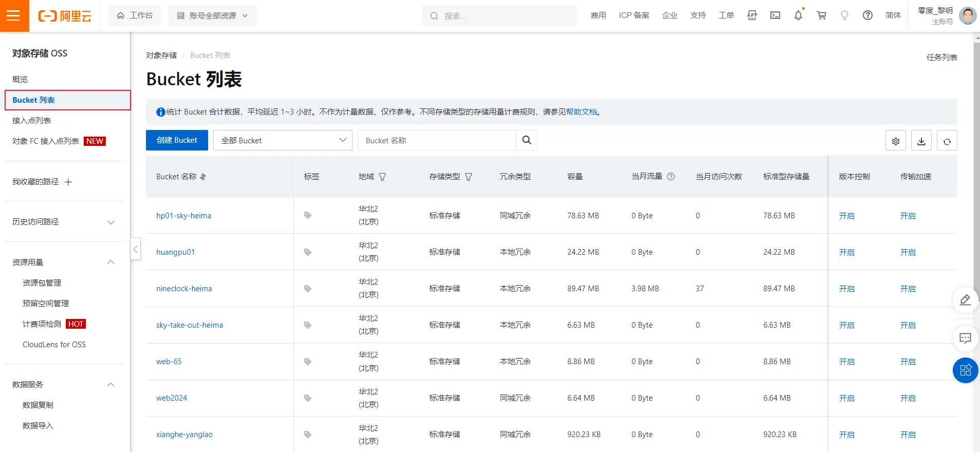Filter by storage type funnel icon
980x452 pixels.
(x=468, y=177)
